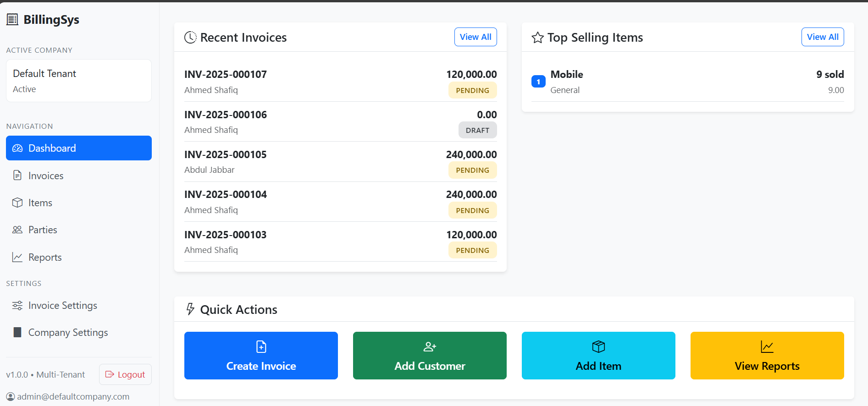Open the Invoices navigation item
The width and height of the screenshot is (868, 406).
[x=46, y=176]
